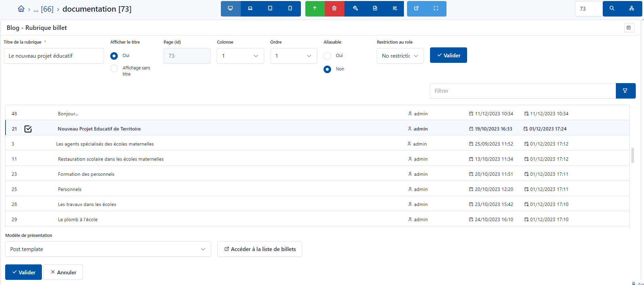The width and height of the screenshot is (644, 285).
Task: Click the sitemap tree icon
Action: (x=632, y=9)
